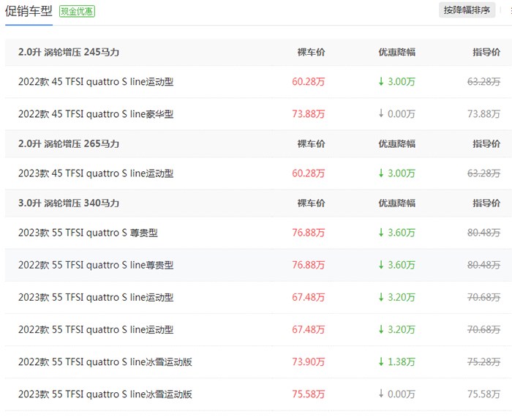
Task: Click guide price 63.28万 of 2023款 45 运动型
Action: click(484, 173)
